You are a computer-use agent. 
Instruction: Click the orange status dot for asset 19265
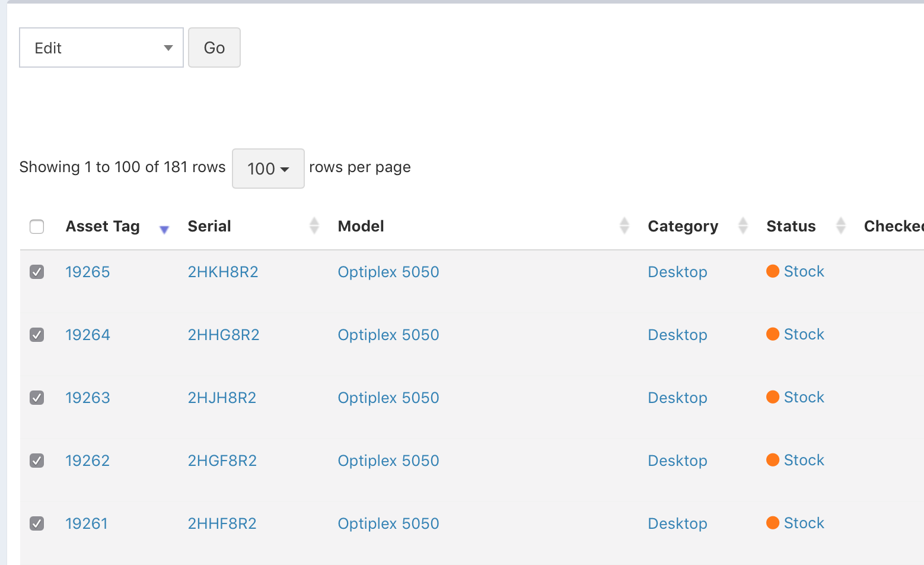(773, 271)
